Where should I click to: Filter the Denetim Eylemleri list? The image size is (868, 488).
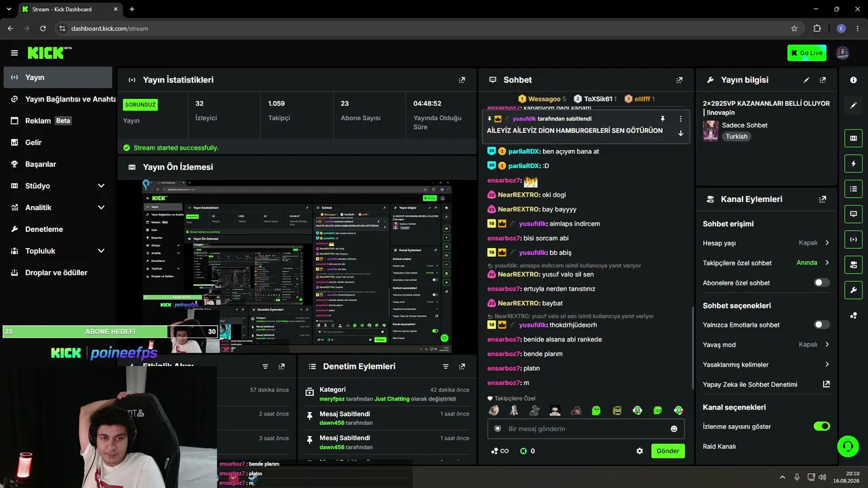click(x=446, y=367)
